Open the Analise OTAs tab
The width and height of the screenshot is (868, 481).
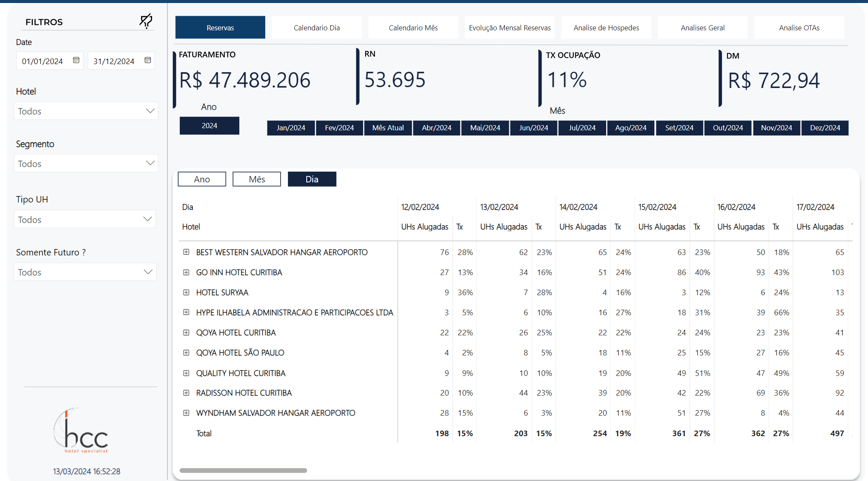coord(799,27)
